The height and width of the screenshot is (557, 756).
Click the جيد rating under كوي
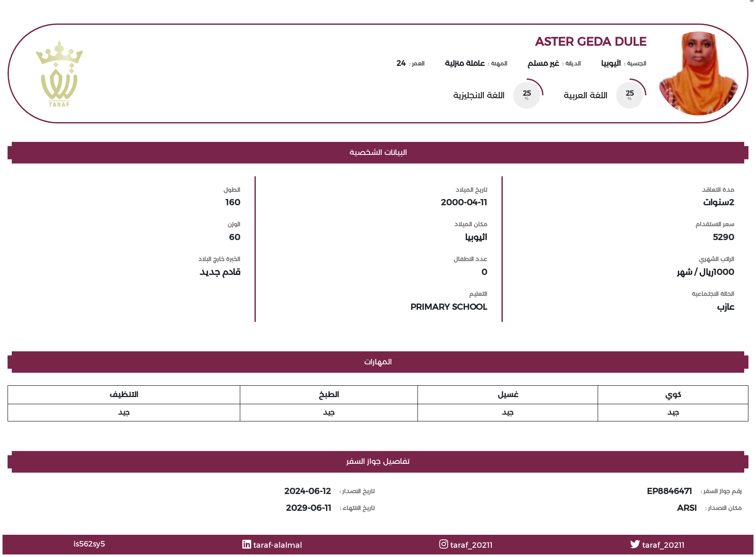point(673,413)
